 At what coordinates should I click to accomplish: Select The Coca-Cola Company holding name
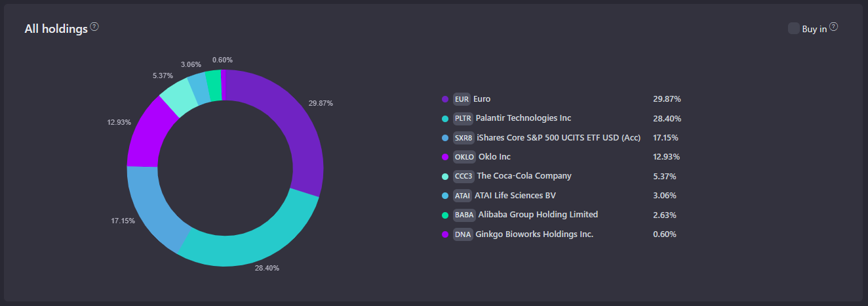[x=524, y=176]
